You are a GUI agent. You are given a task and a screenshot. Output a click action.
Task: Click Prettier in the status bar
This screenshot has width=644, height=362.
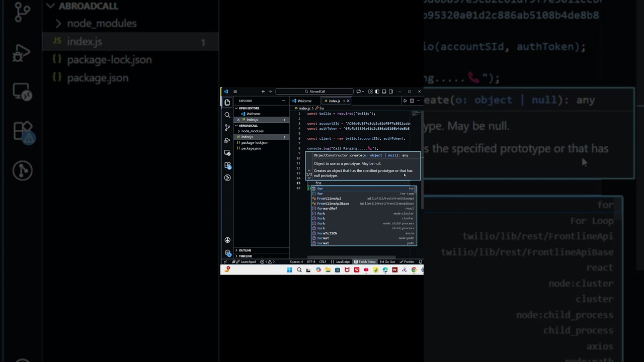(x=407, y=262)
